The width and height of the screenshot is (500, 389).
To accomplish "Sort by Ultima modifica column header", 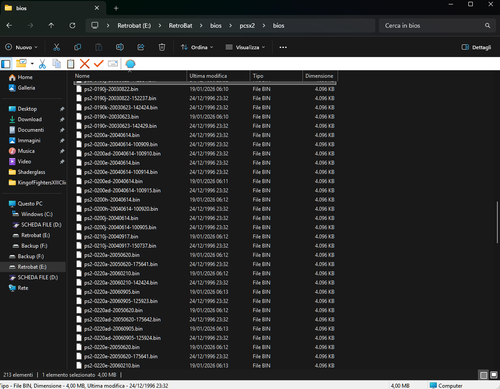I will coord(218,76).
